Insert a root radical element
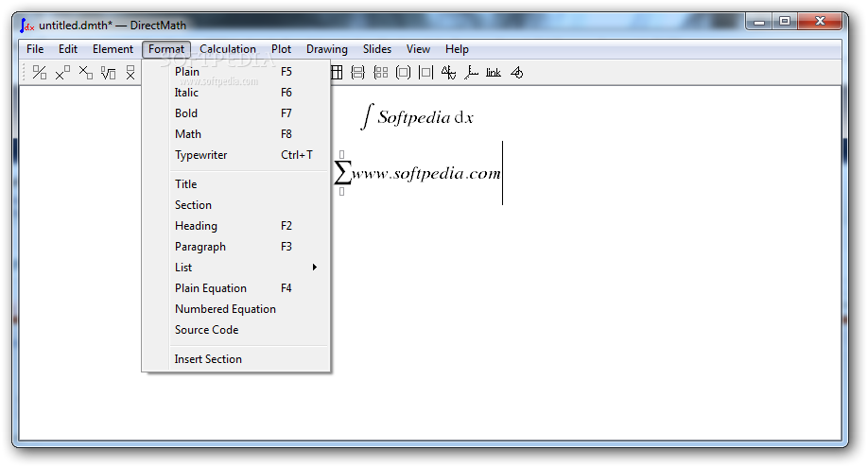 click(109, 73)
